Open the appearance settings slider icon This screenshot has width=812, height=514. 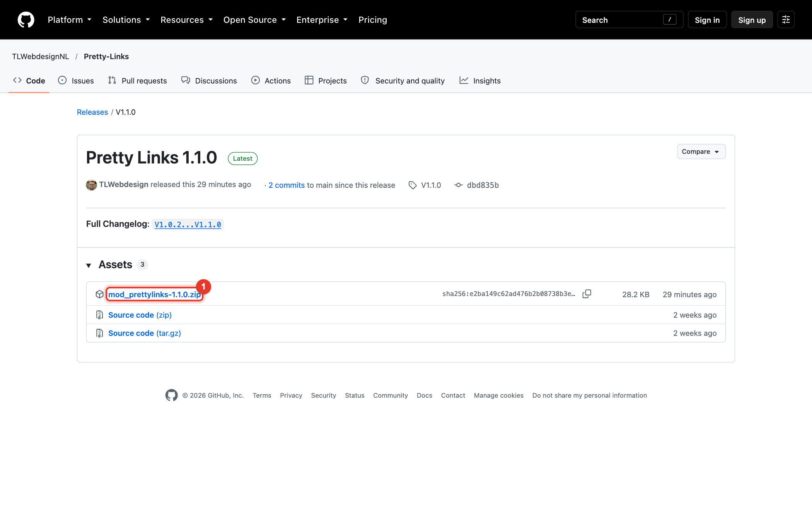(786, 20)
